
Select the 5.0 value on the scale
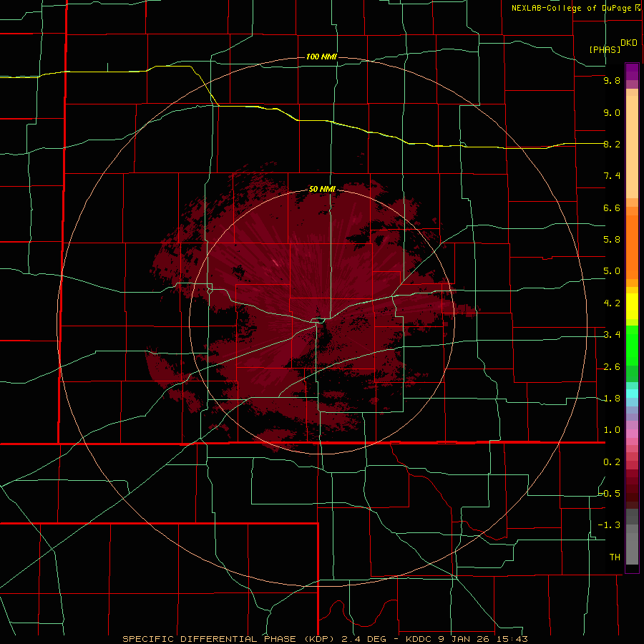[612, 271]
